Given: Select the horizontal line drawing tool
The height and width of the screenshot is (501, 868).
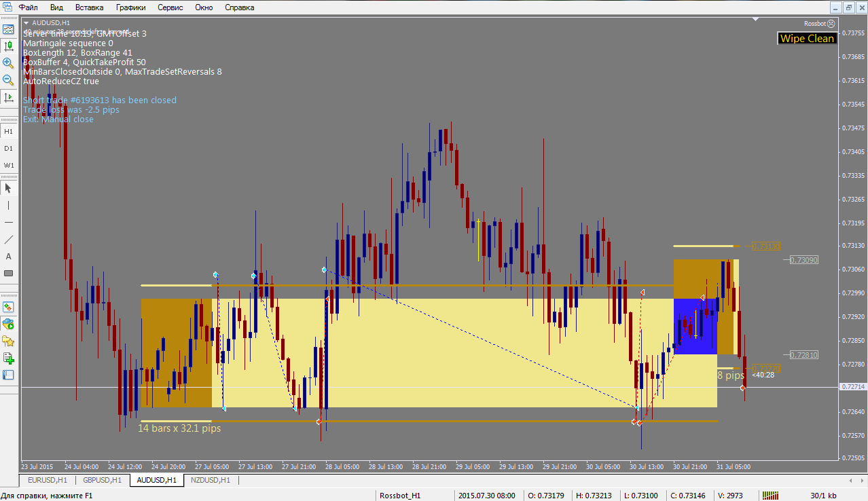Looking at the screenshot, I should [x=8, y=222].
